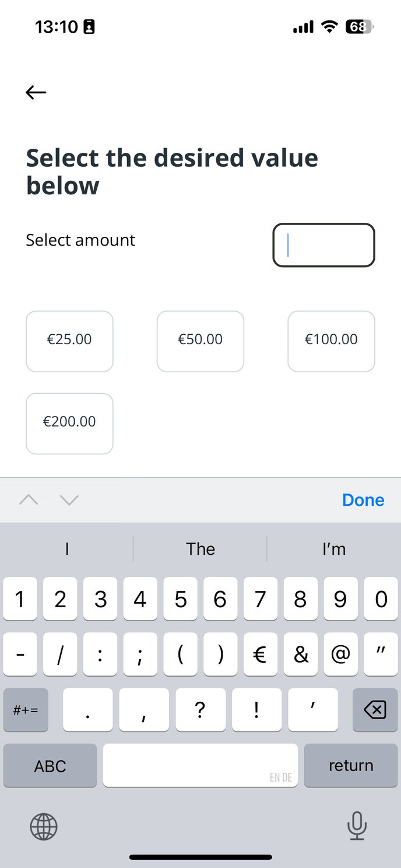Tap the microphone dictation icon
The width and height of the screenshot is (401, 868).
click(x=356, y=825)
